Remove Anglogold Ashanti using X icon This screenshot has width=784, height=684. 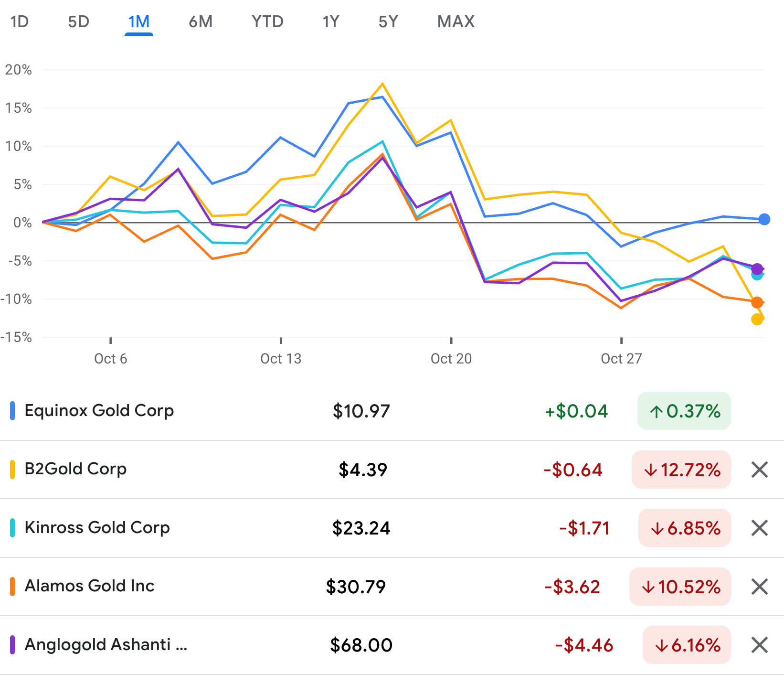tap(759, 645)
